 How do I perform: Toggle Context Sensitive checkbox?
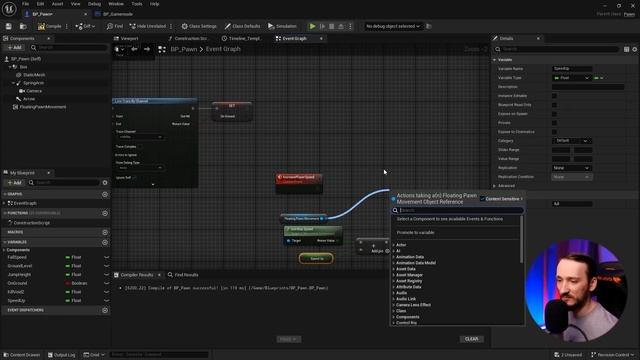[482, 199]
